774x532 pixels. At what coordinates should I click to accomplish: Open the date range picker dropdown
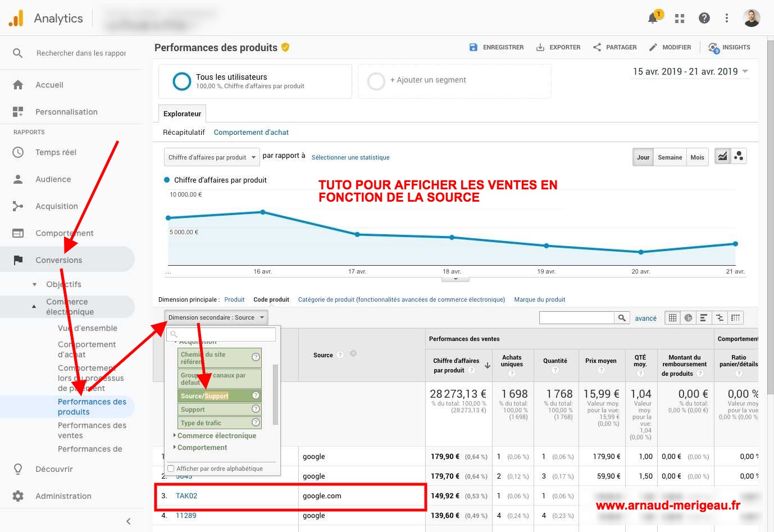click(x=690, y=71)
